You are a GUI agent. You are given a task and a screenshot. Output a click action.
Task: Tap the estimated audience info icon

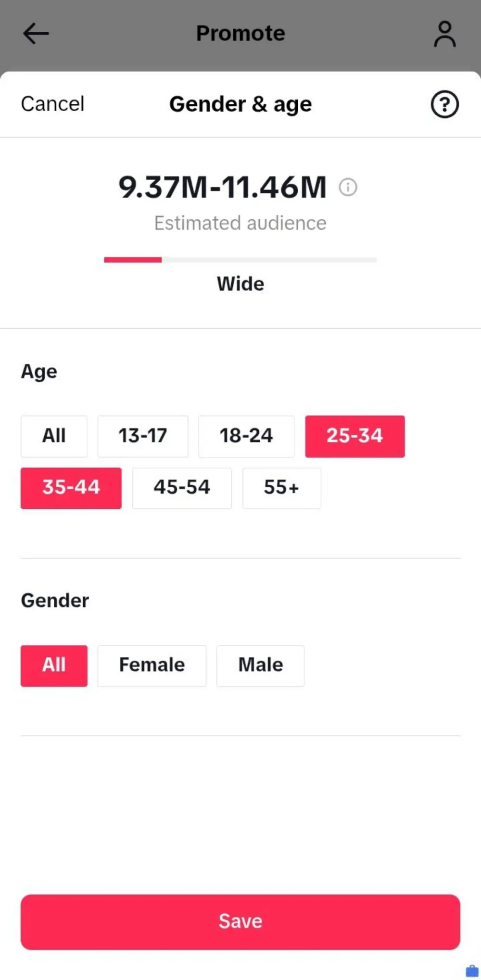[348, 187]
